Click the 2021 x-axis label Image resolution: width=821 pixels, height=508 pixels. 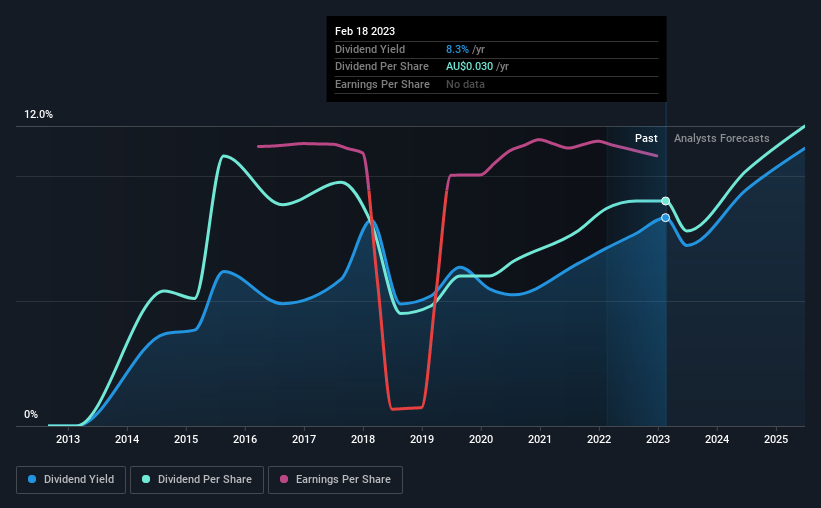point(540,439)
